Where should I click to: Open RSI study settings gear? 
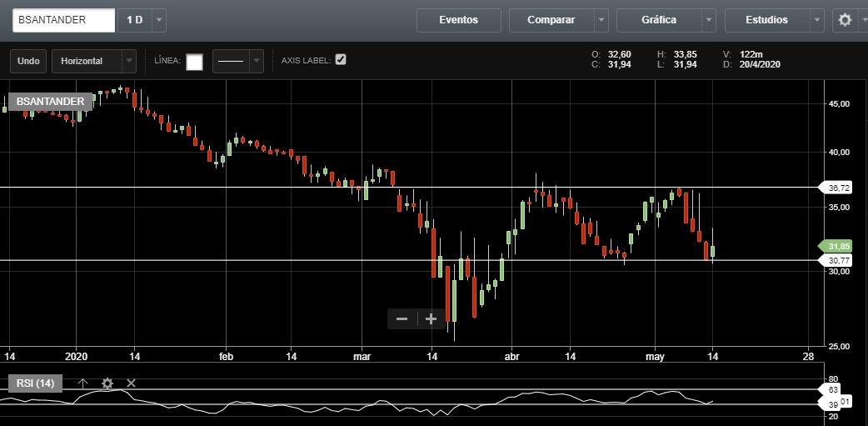coord(107,383)
